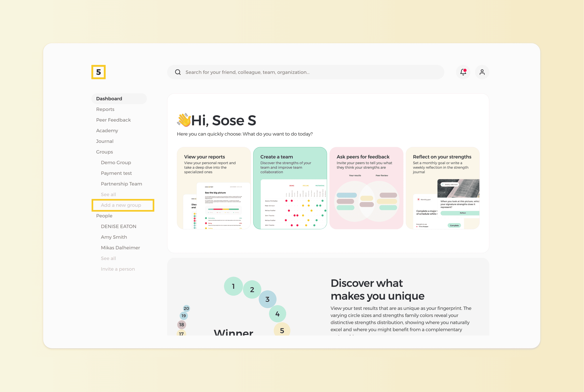Open the Create a team card
This screenshot has height=392, width=584.
tap(290, 188)
